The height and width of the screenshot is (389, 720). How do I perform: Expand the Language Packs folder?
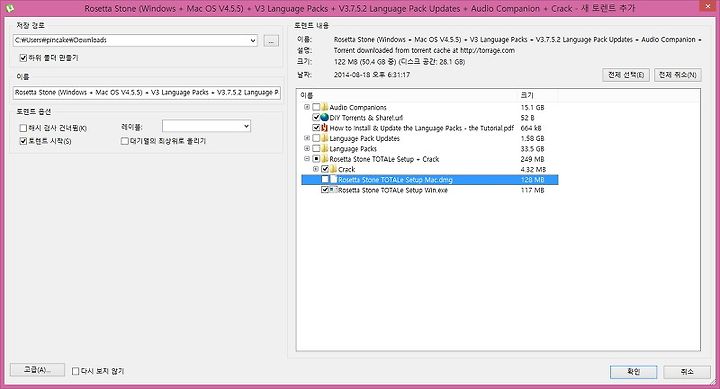pyautogui.click(x=307, y=149)
